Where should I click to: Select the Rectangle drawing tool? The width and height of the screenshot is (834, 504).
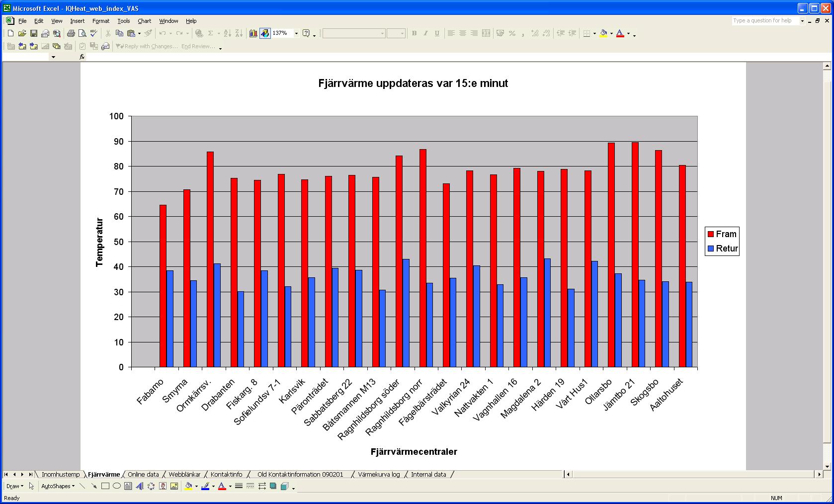pyautogui.click(x=105, y=486)
